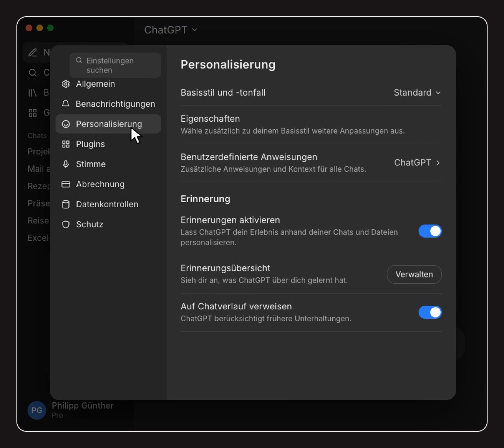Select the Personalisierung settings tab
504x448 pixels.
click(x=108, y=124)
